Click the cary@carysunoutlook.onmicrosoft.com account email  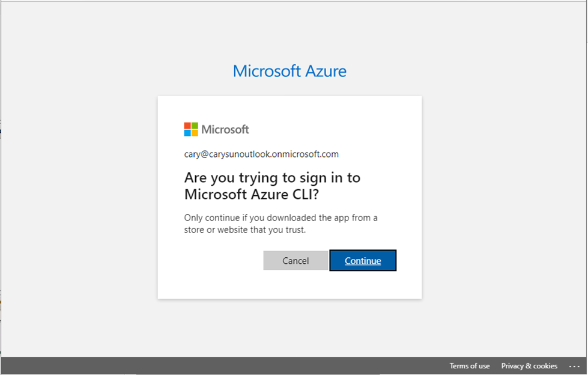point(261,154)
